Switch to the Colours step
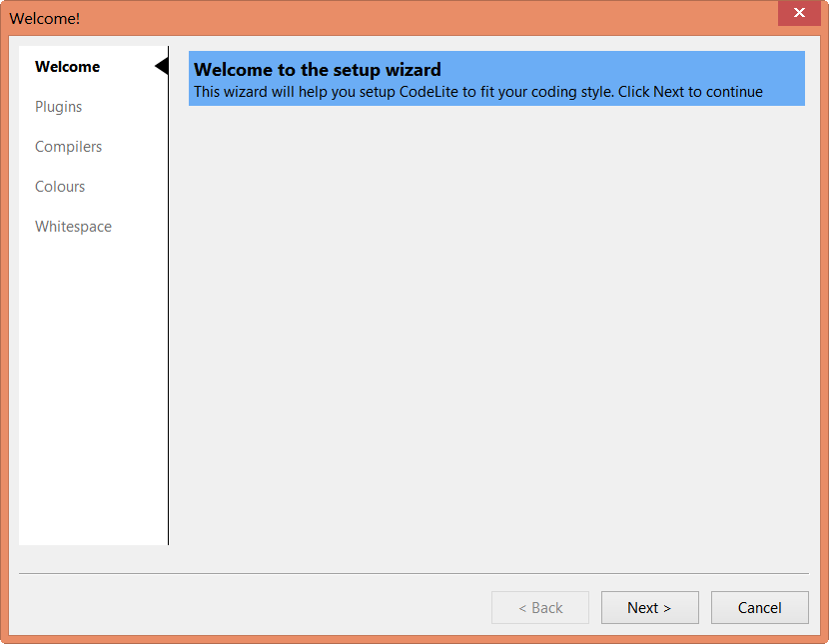This screenshot has height=644, width=829. [x=60, y=187]
